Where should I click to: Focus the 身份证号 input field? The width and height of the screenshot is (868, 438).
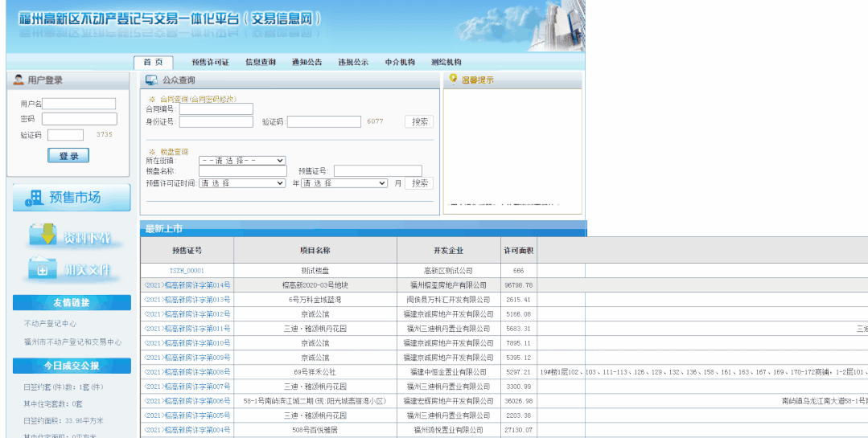pyautogui.click(x=216, y=121)
